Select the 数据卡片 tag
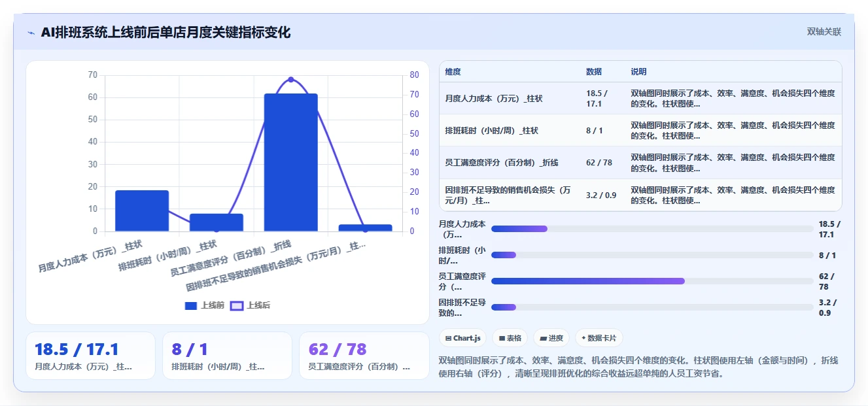 coord(599,338)
